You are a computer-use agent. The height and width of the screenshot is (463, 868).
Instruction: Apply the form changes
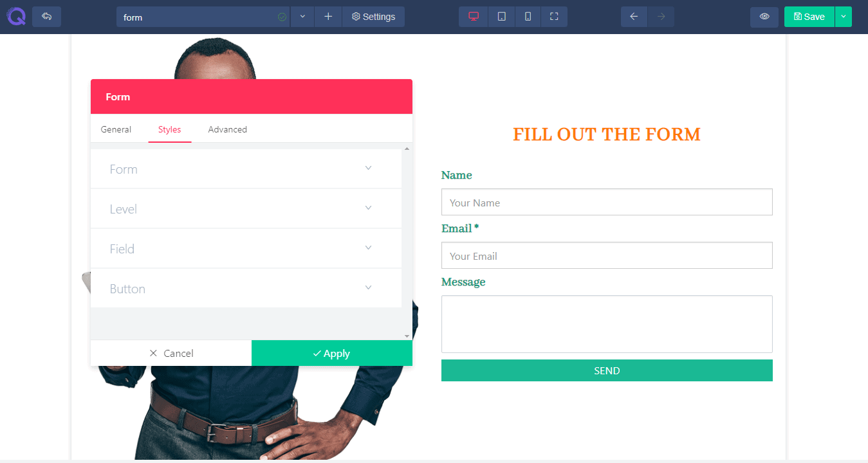[332, 353]
